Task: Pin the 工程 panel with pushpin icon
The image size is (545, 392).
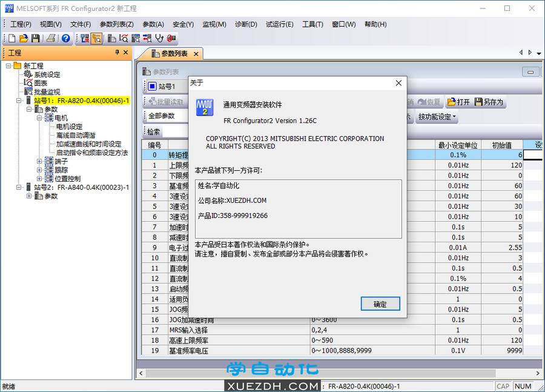Action: pos(117,53)
